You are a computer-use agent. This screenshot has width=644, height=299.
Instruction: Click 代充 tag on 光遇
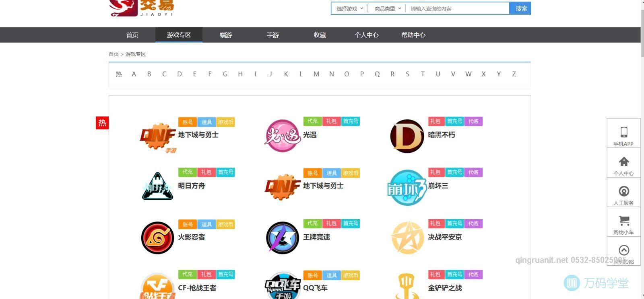312,121
